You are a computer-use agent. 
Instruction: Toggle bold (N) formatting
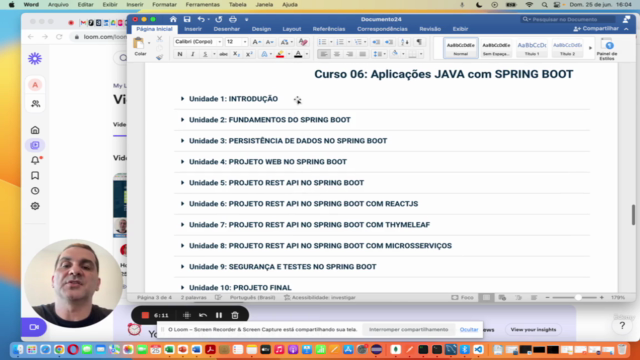coord(180,54)
